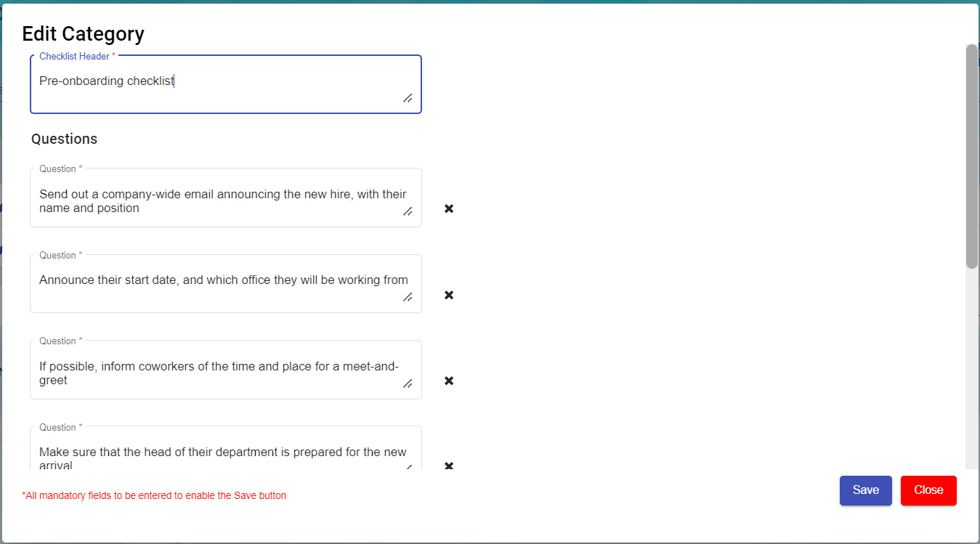This screenshot has height=544, width=980.
Task: Click the dialog's vertical scrollbar thumb
Action: (x=971, y=156)
